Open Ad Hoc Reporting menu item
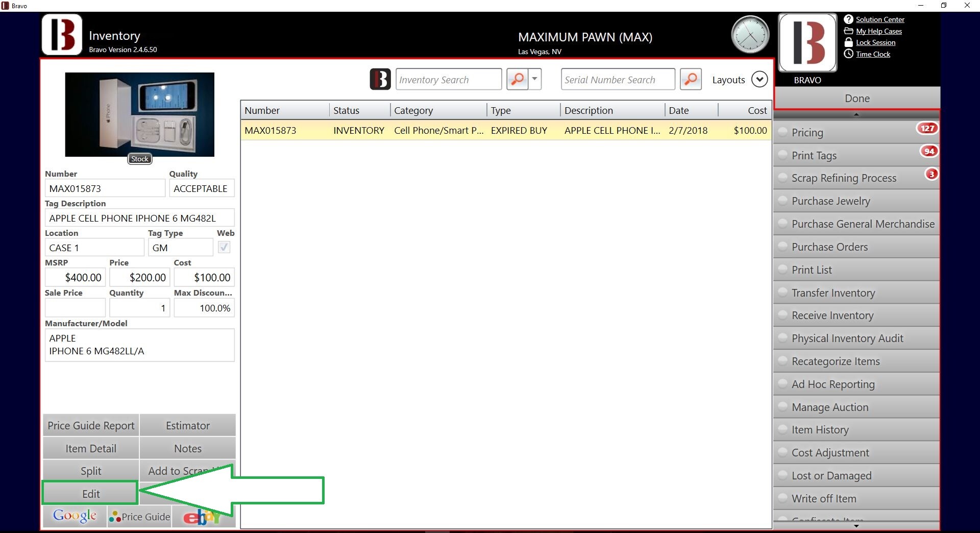The image size is (980, 533). click(856, 384)
